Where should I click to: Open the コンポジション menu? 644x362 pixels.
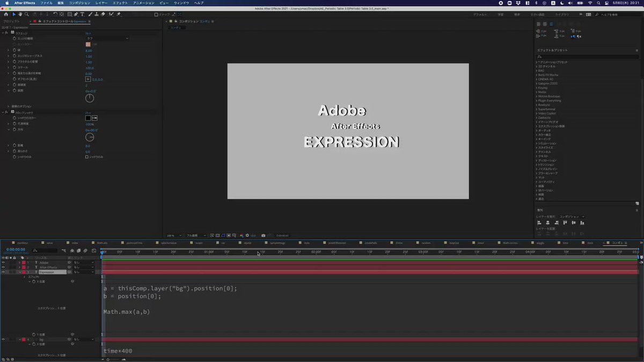[x=79, y=3]
